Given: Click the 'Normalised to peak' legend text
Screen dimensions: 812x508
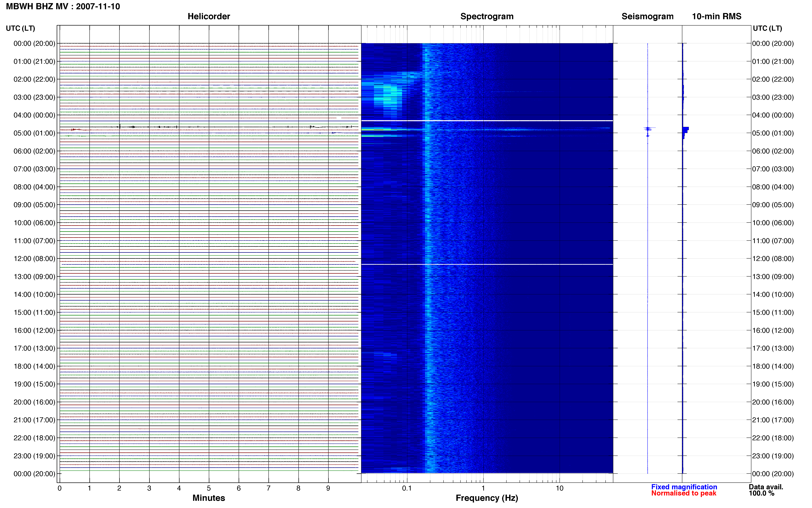Looking at the screenshot, I should pyautogui.click(x=684, y=493).
